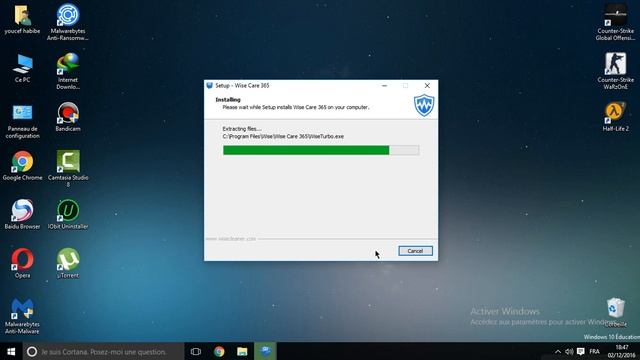Select Internet Download Manager desktop shortcut
Viewport: 640px width, 360px height.
click(x=68, y=71)
